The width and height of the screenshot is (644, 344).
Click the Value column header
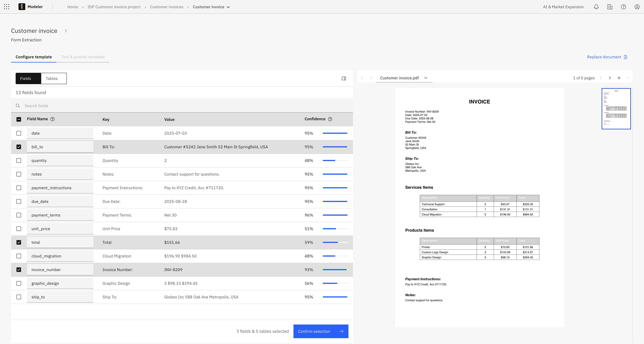pyautogui.click(x=169, y=120)
